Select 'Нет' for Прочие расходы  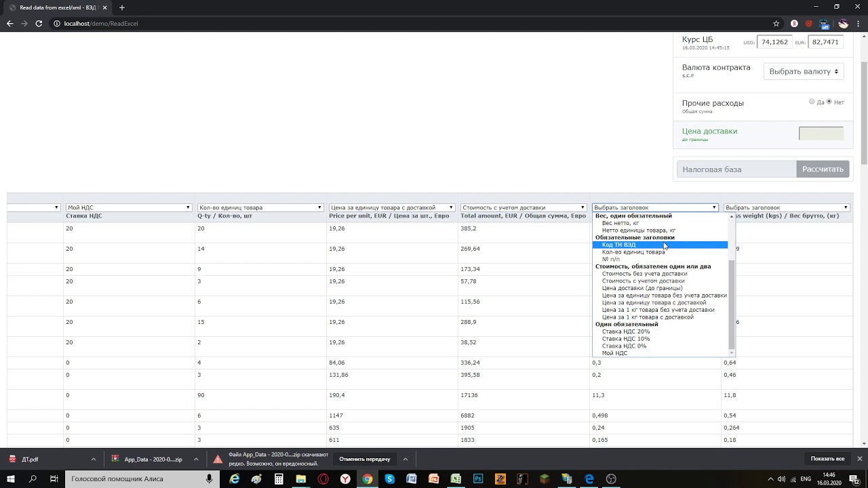[829, 102]
